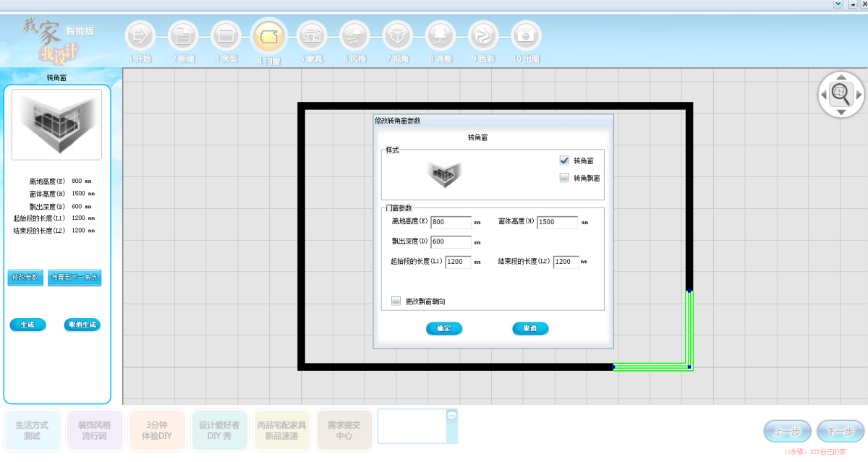The height and width of the screenshot is (462, 868).
Task: Open the 装饰风格流行词 bottom tab
Action: coord(94,430)
